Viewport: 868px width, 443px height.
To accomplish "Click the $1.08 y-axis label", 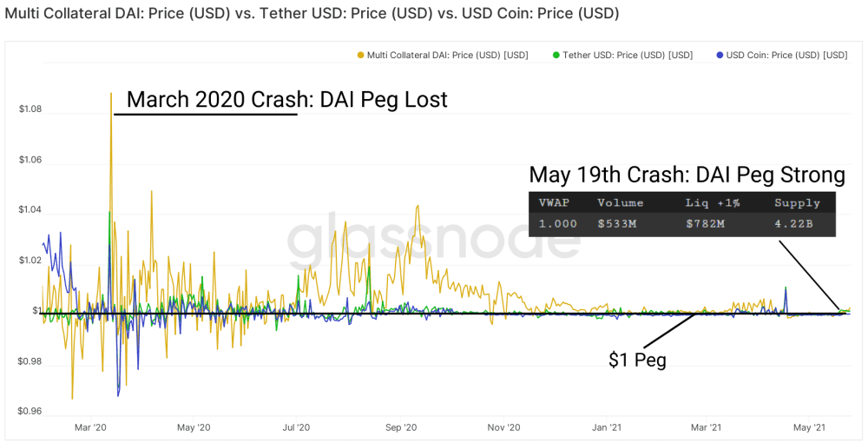I will click(x=30, y=109).
